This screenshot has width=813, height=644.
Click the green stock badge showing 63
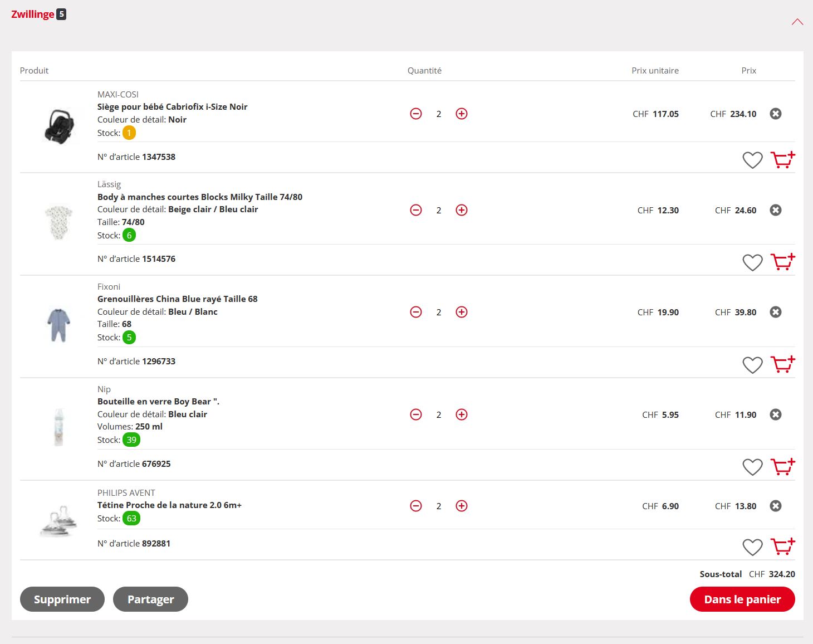click(131, 519)
